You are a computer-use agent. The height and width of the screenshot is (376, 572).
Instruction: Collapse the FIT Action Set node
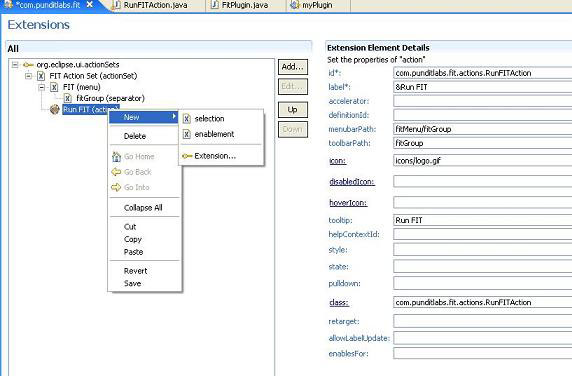coord(28,76)
